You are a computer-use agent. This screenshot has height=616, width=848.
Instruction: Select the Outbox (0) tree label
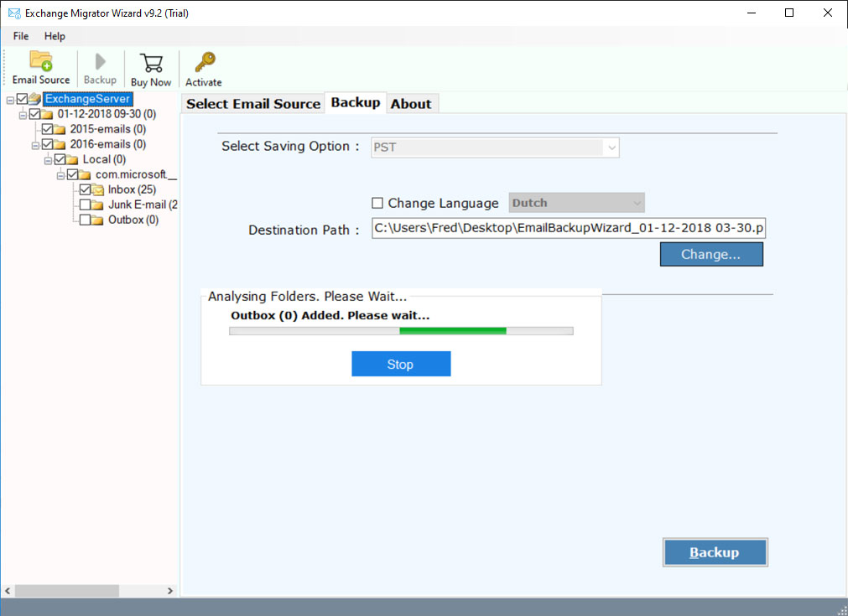coord(133,220)
